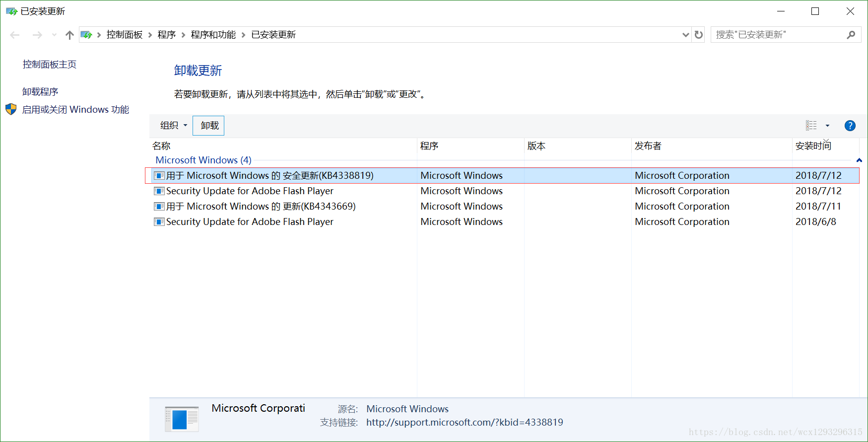Viewport: 868px width, 442px height.
Task: Open recent locations dropdown arrow
Action: (x=54, y=35)
